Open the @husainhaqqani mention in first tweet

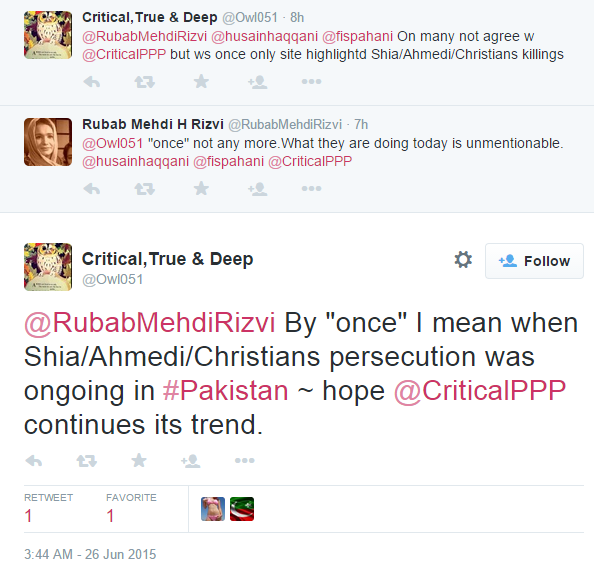(x=264, y=36)
